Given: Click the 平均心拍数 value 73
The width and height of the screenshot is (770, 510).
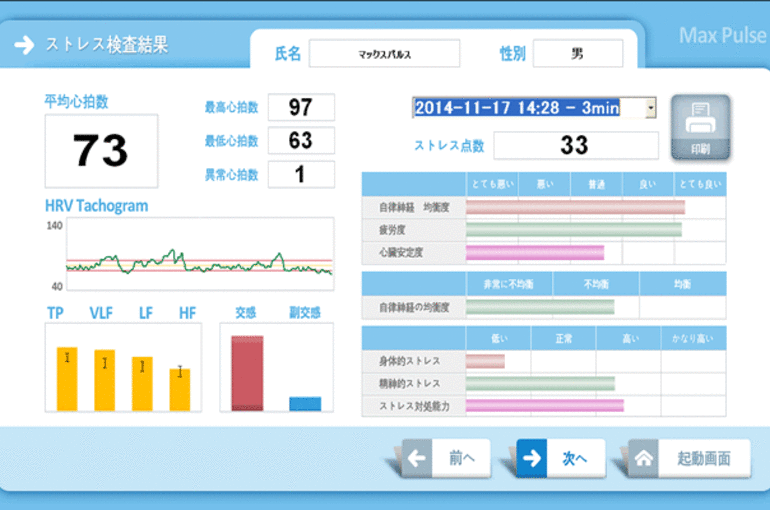Looking at the screenshot, I should coord(101,150).
